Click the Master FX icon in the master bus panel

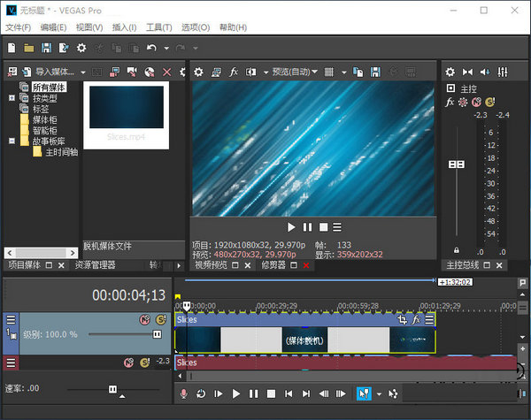(450, 103)
